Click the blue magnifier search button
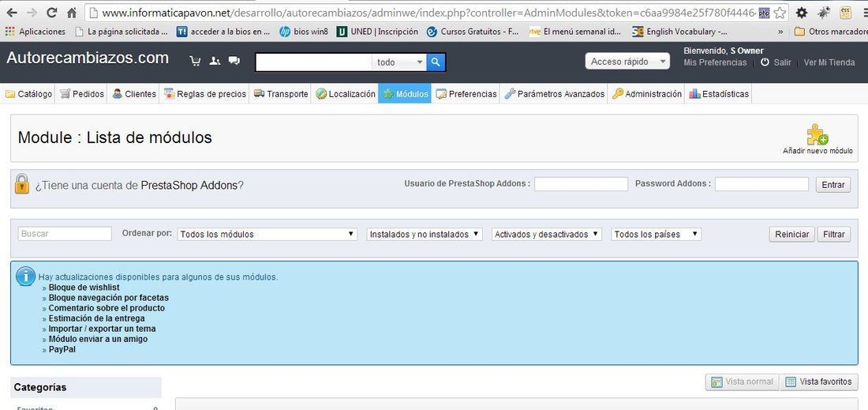 (x=436, y=62)
